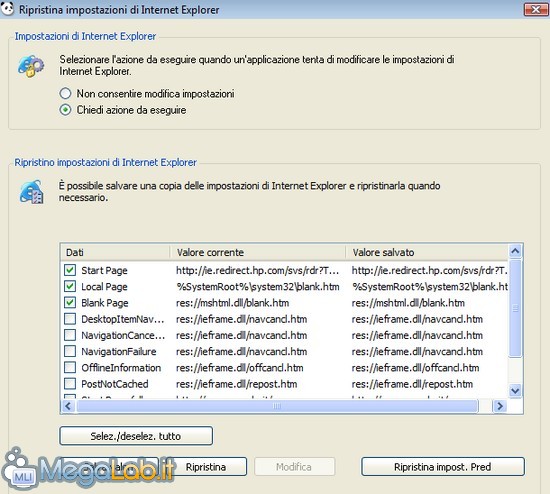Select 'Non consentire modifica impostazioni' radio button

(65, 94)
